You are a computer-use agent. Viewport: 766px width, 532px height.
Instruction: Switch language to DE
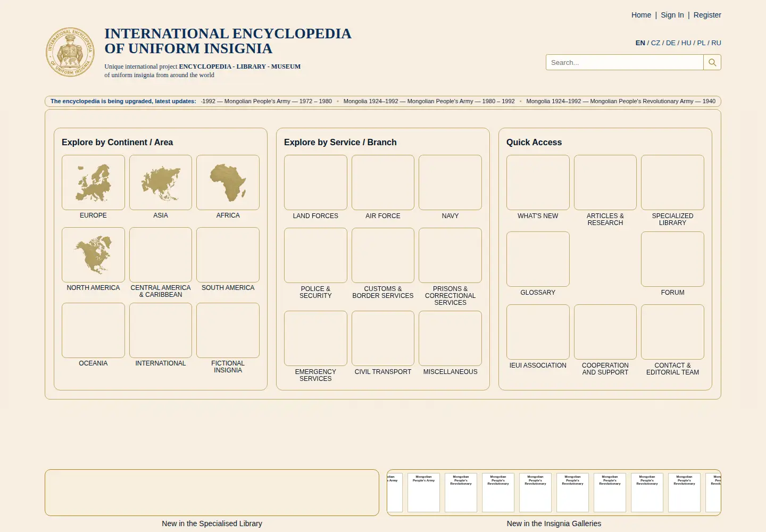pyautogui.click(x=671, y=43)
